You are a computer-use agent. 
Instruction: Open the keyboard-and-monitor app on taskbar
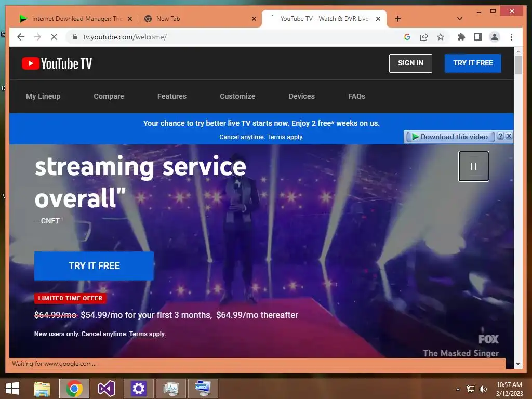[203, 389]
